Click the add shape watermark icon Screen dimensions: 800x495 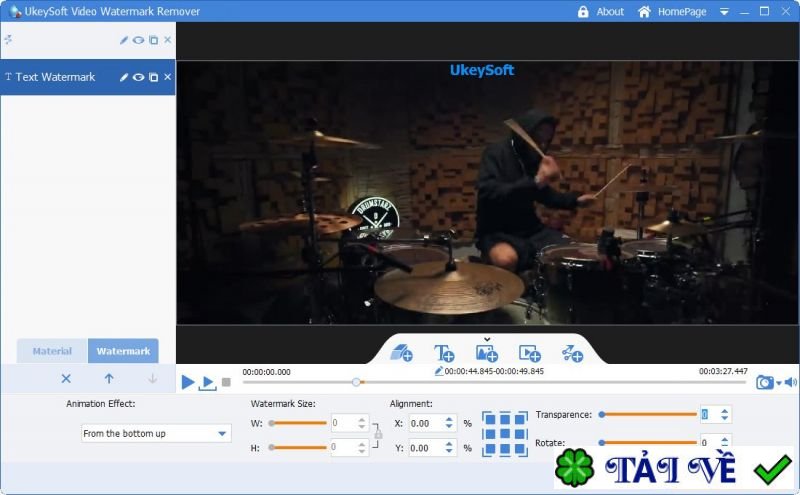(401, 353)
